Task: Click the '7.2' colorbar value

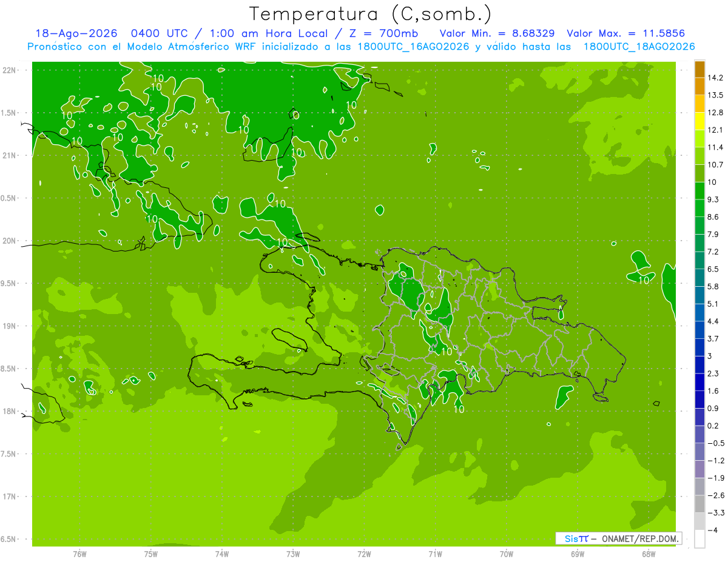Action: pos(713,252)
